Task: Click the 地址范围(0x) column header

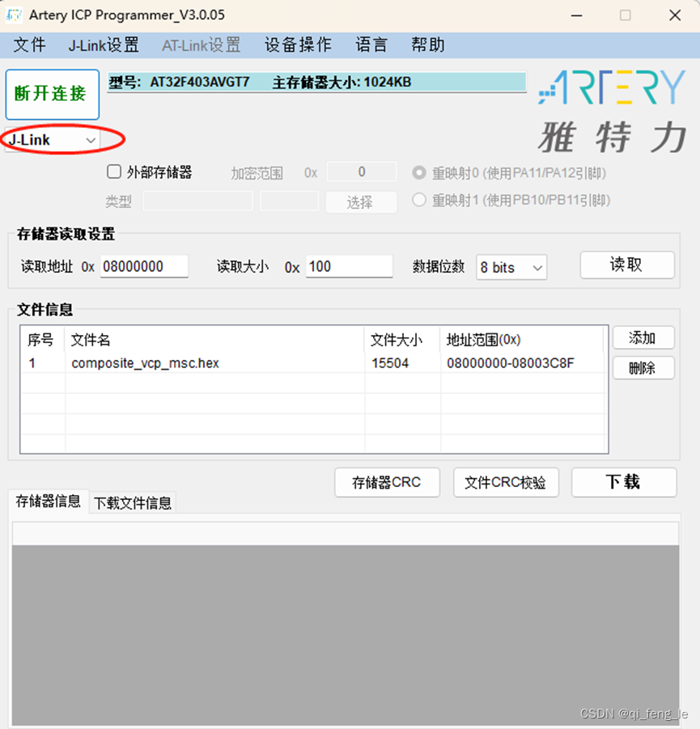Action: tap(522, 340)
